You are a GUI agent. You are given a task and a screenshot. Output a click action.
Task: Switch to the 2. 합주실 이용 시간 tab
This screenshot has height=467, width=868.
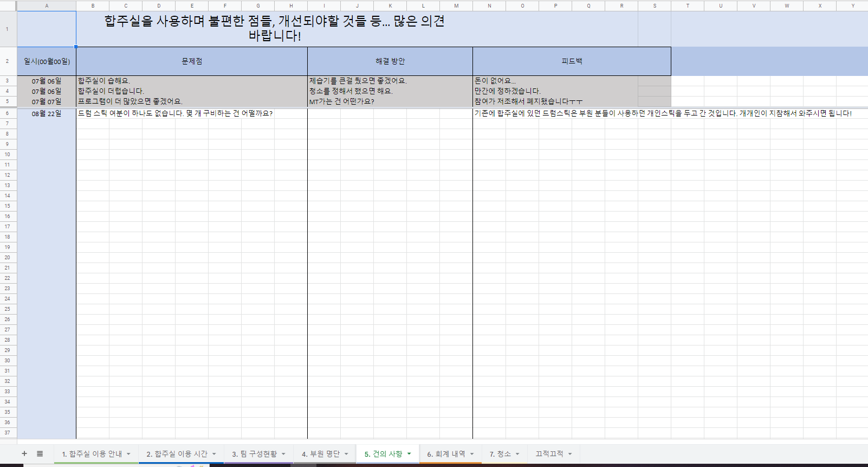(177, 454)
